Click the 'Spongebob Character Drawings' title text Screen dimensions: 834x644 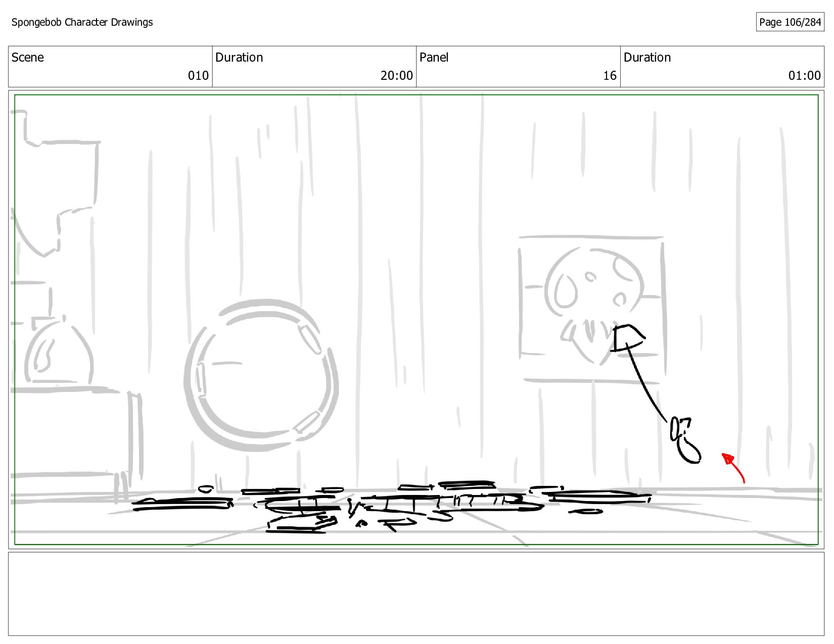[x=82, y=22]
